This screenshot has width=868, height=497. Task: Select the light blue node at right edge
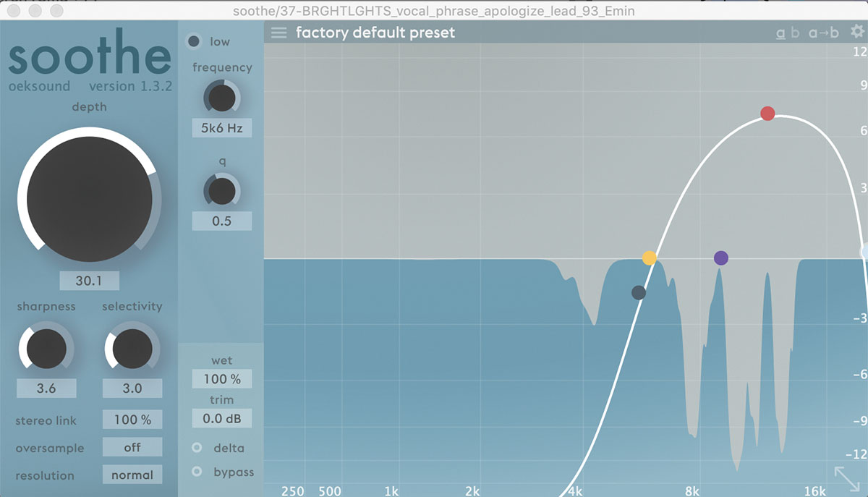(x=865, y=251)
